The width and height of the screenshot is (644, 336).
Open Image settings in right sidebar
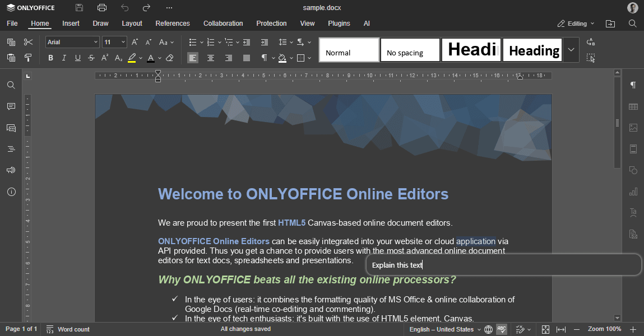coord(633,128)
